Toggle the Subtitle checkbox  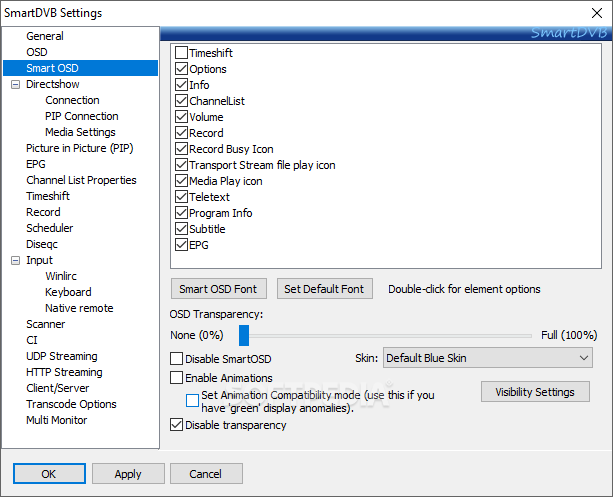pos(181,229)
